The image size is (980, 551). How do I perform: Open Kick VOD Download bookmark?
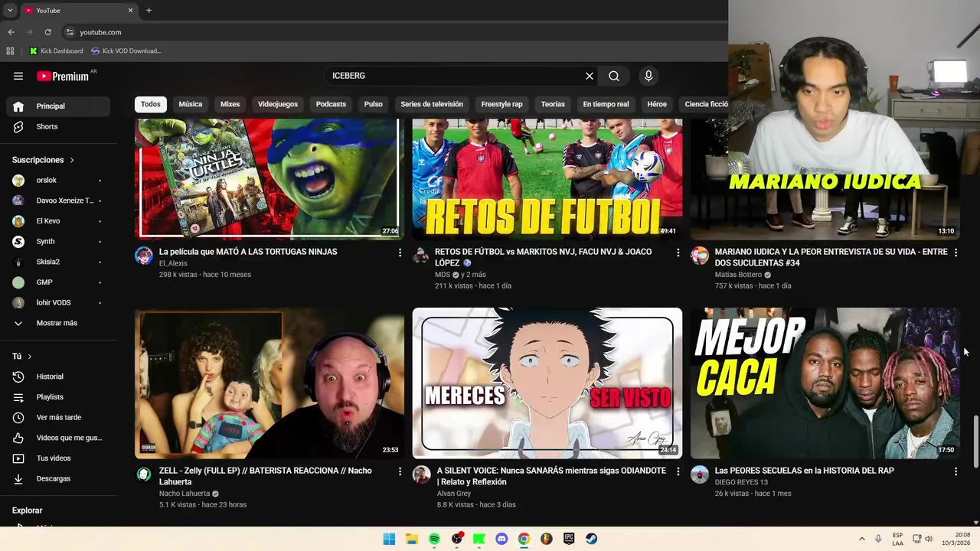(x=126, y=51)
